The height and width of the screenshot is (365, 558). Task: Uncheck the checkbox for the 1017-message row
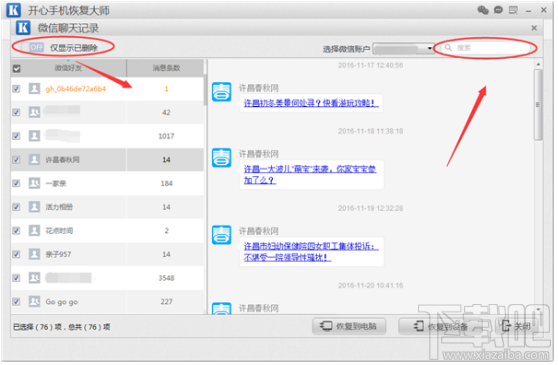(16, 136)
